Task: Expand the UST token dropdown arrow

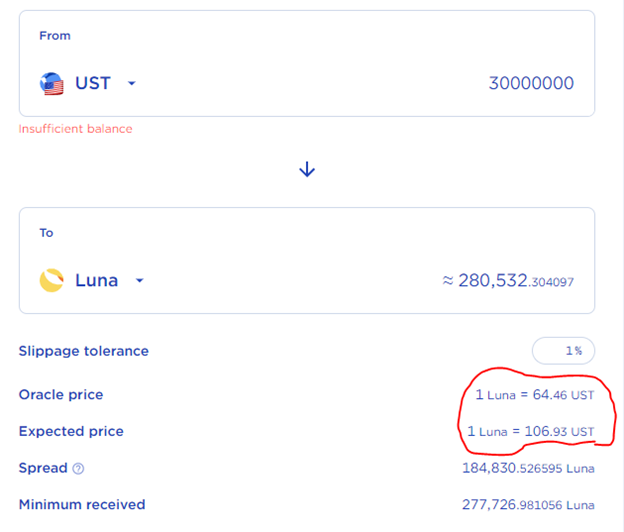Action: pyautogui.click(x=132, y=84)
